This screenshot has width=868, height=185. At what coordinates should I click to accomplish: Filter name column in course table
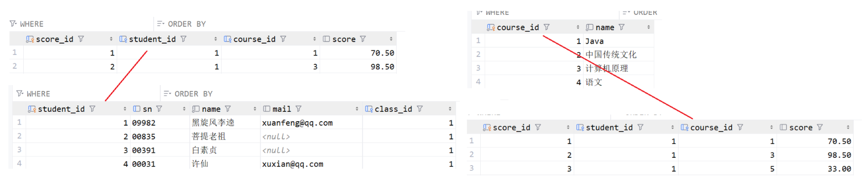coord(622,27)
